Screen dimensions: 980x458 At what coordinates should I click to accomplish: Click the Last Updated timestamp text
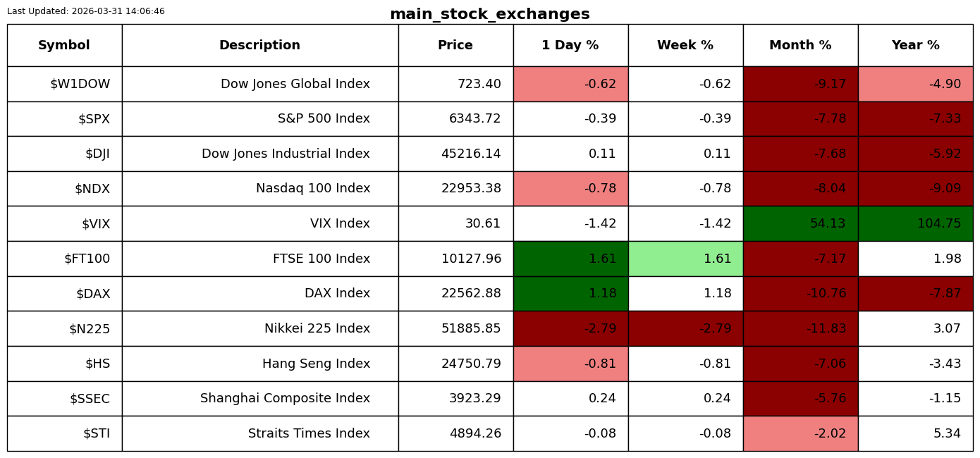[x=86, y=11]
